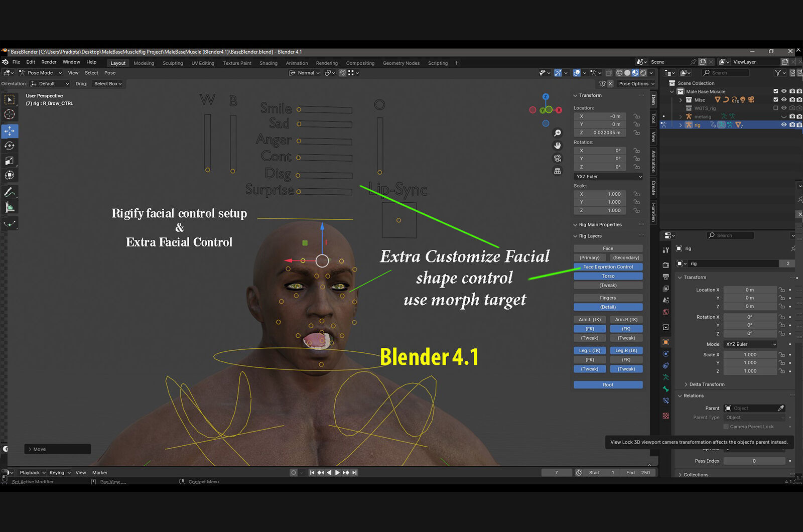Select the Select Box tool in the toolbar
The image size is (803, 532).
[10, 99]
